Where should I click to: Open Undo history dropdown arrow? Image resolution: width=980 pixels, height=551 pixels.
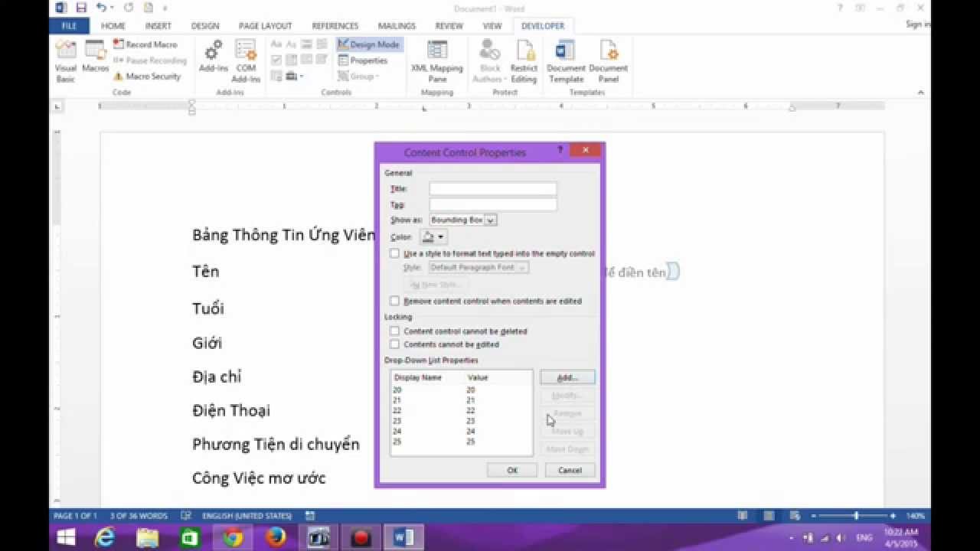click(112, 8)
